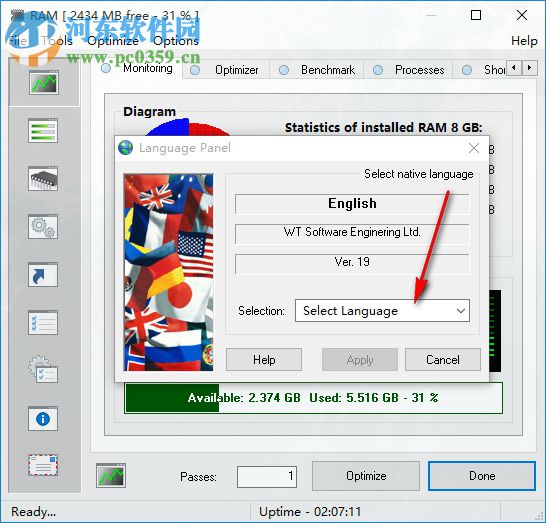The width and height of the screenshot is (546, 523).
Task: Click the Passes input field
Action: pyautogui.click(x=267, y=476)
